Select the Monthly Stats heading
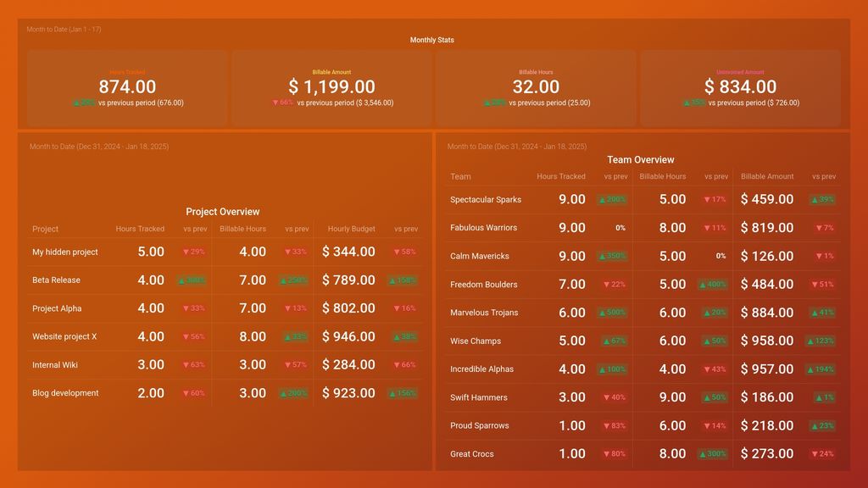868x488 pixels. pyautogui.click(x=431, y=40)
